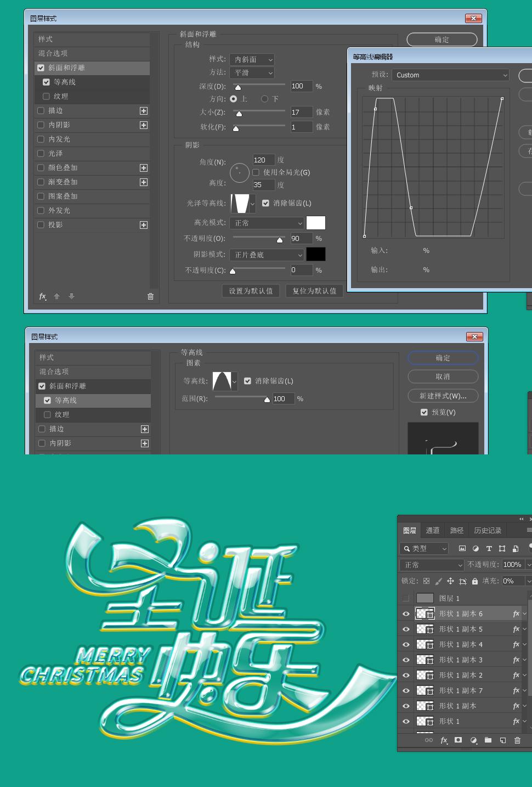This screenshot has width=532, height=787.
Task: Open the 高光模式 dropdown showing 正常
Action: pyautogui.click(x=267, y=223)
